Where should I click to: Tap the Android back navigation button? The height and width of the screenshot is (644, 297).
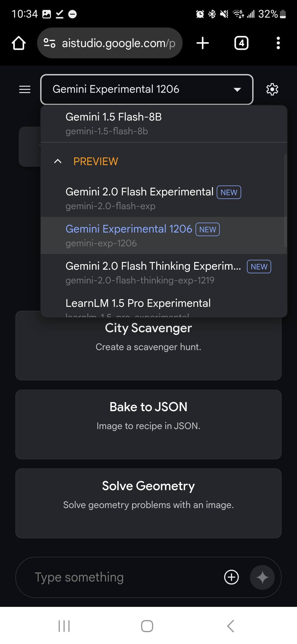coord(230,626)
